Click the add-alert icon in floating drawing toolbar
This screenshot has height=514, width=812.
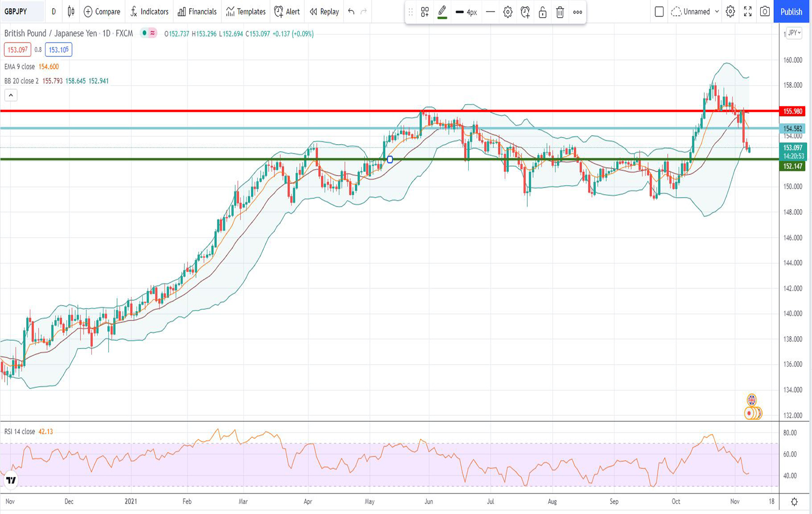(x=525, y=12)
